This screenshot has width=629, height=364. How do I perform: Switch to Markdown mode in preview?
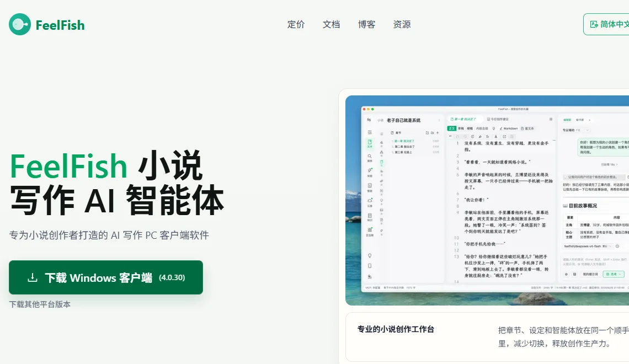click(x=509, y=129)
